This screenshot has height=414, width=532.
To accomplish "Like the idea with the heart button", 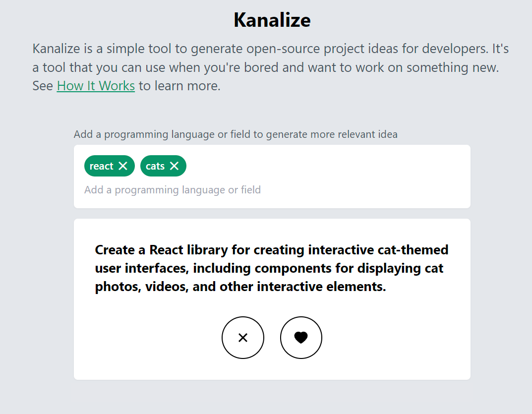I will [301, 338].
